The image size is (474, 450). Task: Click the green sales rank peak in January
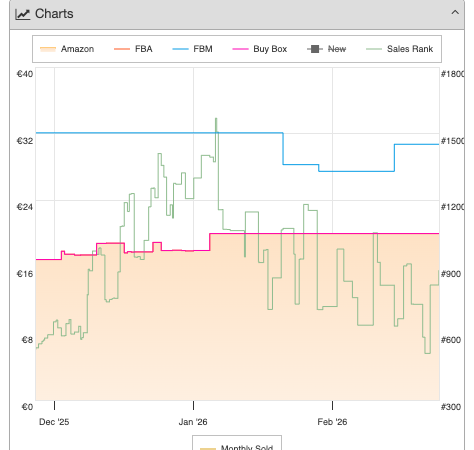click(216, 119)
